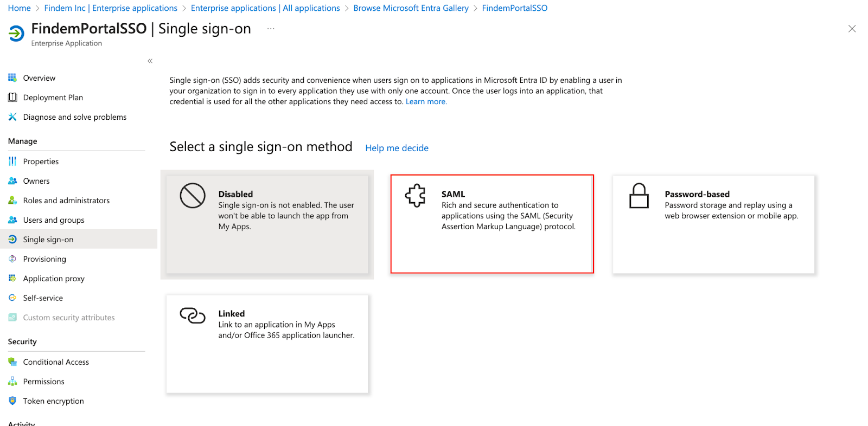Click the Permissions hierarchy icon
The width and height of the screenshot is (868, 426).
(12, 381)
